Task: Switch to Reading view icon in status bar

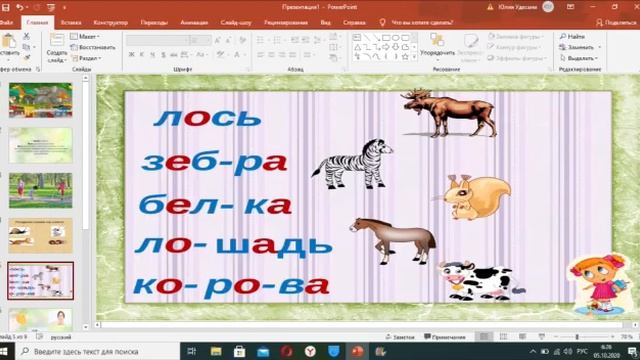Action: (522, 337)
